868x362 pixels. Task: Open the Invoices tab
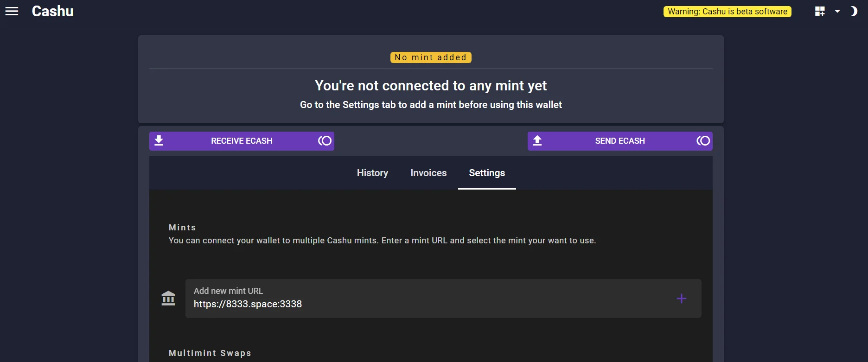click(428, 173)
